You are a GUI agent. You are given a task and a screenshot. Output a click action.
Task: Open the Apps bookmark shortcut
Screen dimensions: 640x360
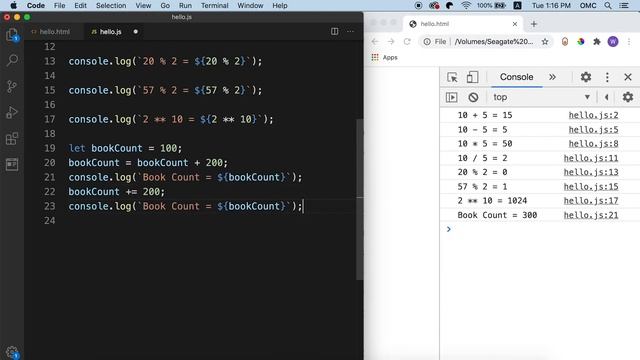pos(384,58)
